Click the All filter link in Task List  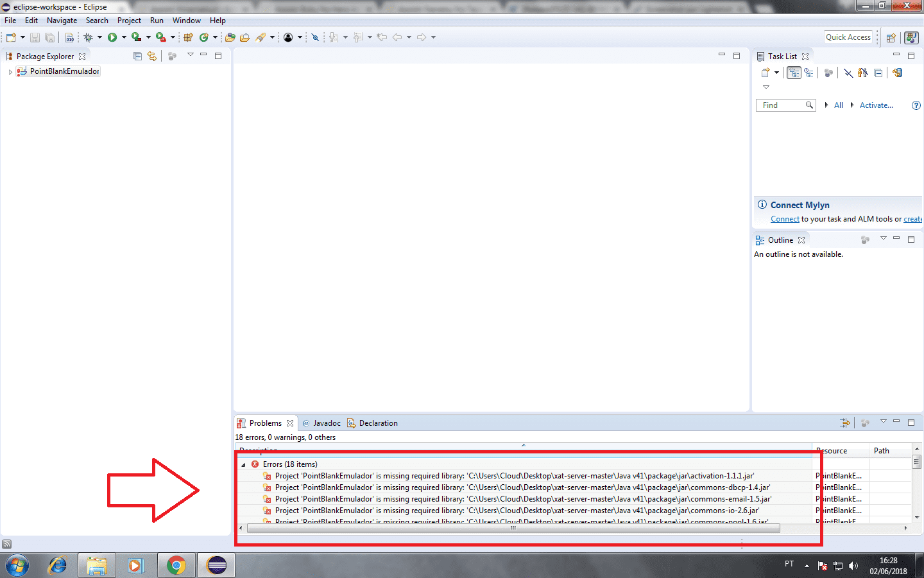click(x=839, y=105)
